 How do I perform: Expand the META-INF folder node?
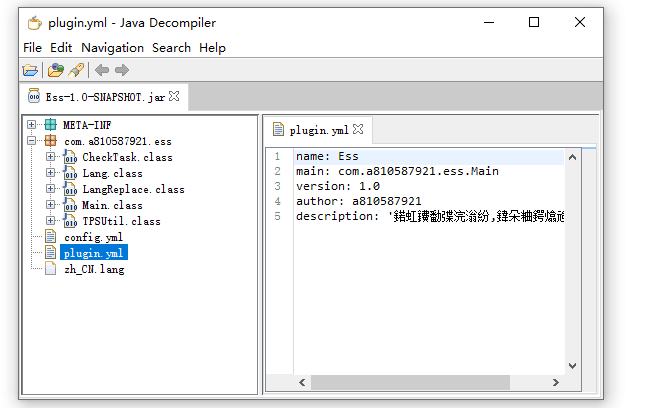pos(32,125)
